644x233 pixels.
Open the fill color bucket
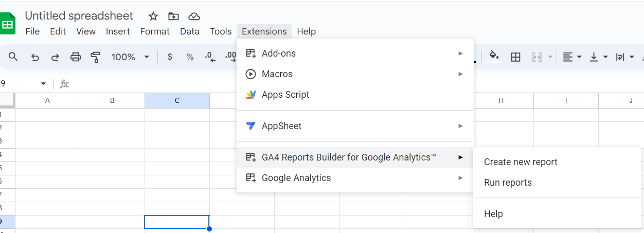(494, 57)
